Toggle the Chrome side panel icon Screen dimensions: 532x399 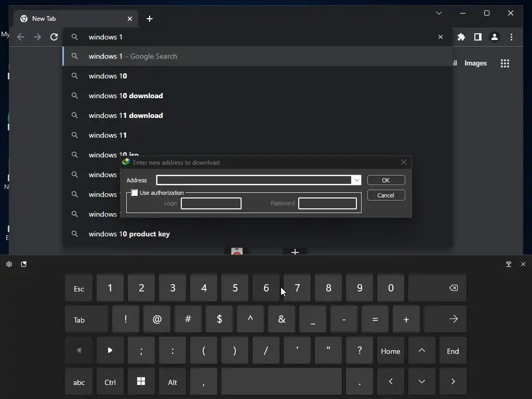coord(478,37)
